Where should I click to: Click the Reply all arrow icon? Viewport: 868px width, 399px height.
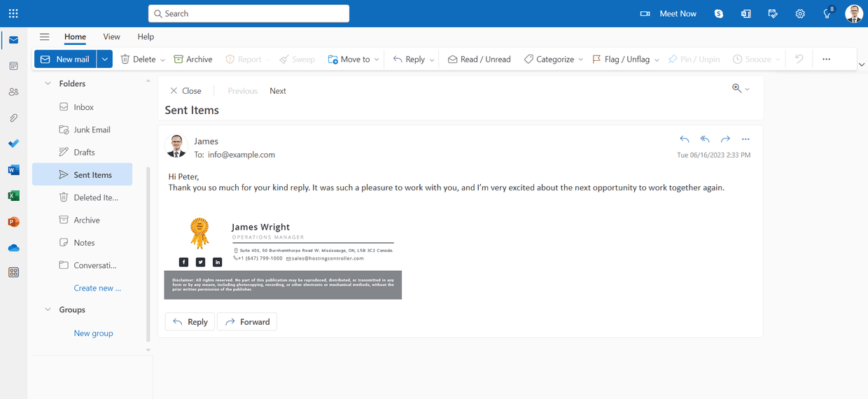[x=705, y=139]
